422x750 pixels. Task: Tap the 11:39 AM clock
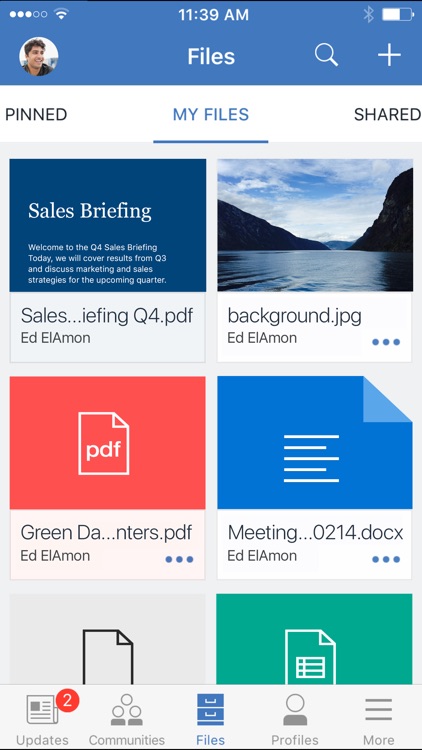(213, 15)
